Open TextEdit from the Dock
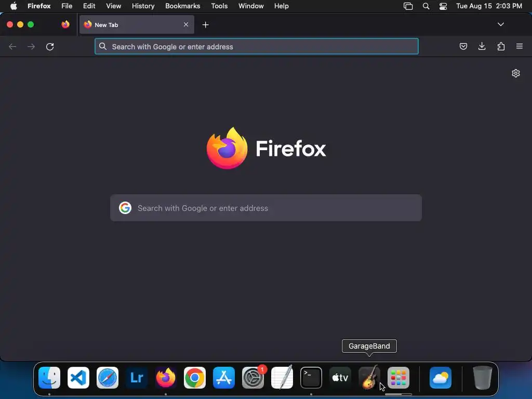532x399 pixels. pos(282,378)
